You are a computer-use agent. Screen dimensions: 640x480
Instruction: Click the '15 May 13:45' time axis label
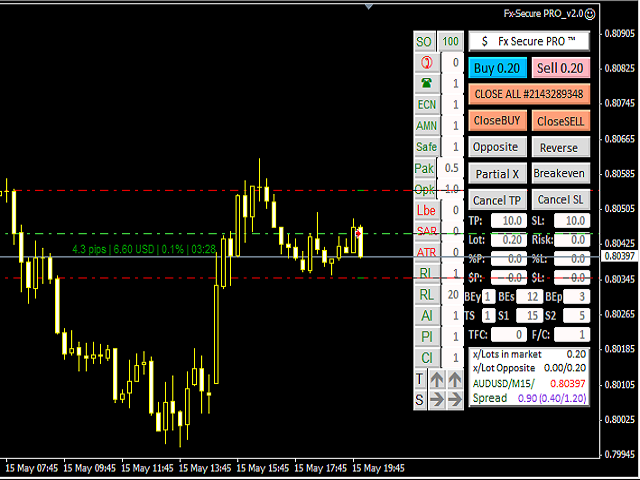pos(205,468)
